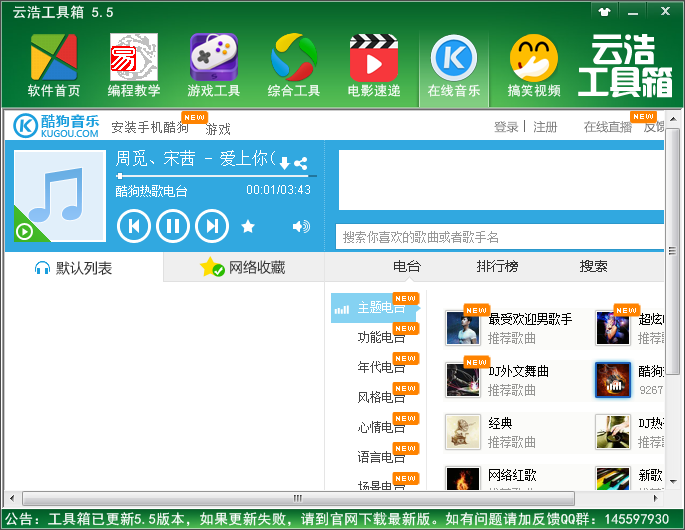Play the previous track
The image size is (685, 530).
134,226
